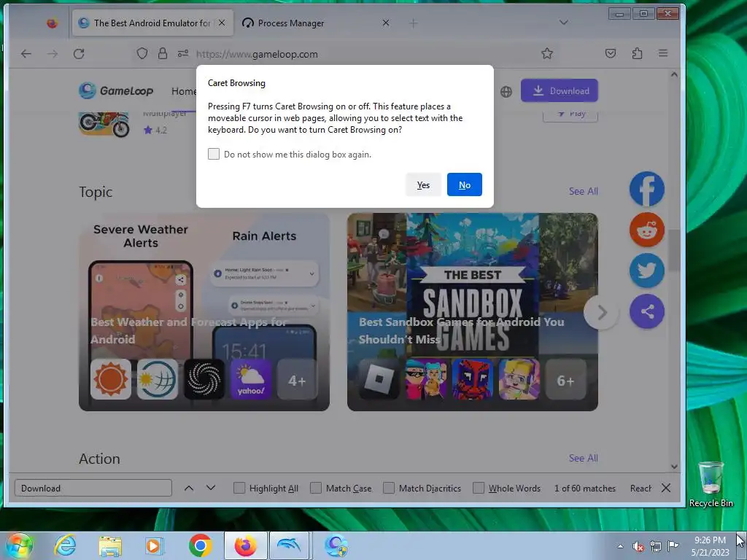
Task: Toggle the Match Diacritics checkbox
Action: point(389,488)
